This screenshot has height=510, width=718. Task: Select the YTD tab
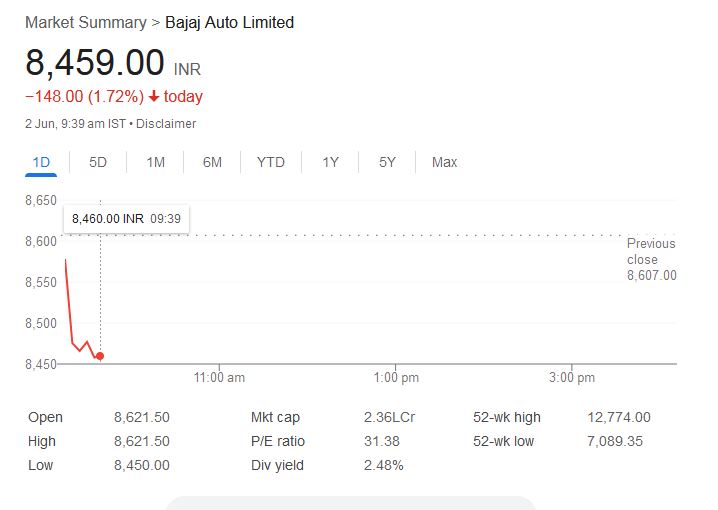click(270, 162)
